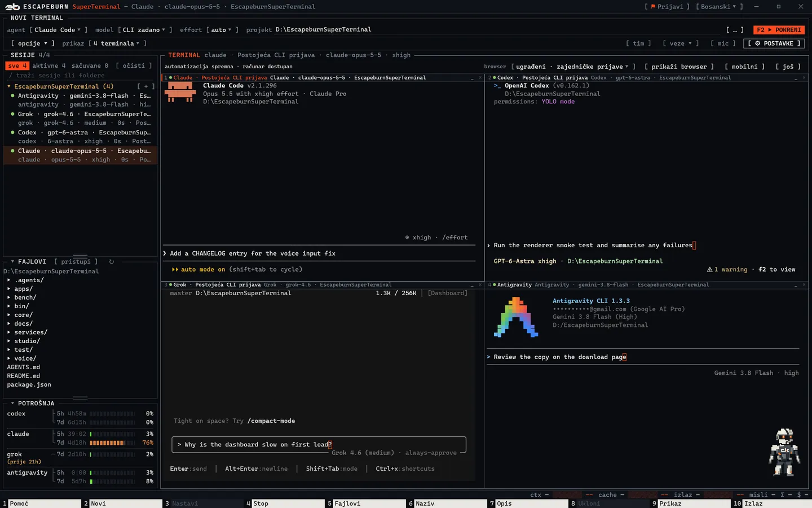Open settings via the POSTAVKE gear button
Viewport: 812px width, 508px height.
click(x=774, y=43)
